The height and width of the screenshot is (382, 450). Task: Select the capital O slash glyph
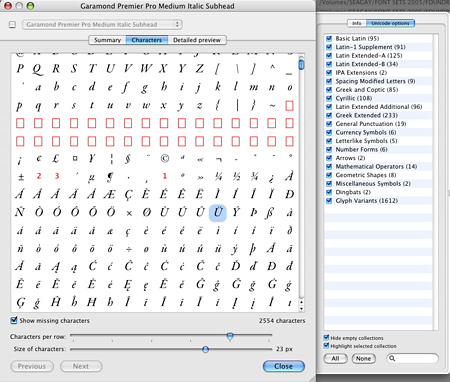(146, 212)
